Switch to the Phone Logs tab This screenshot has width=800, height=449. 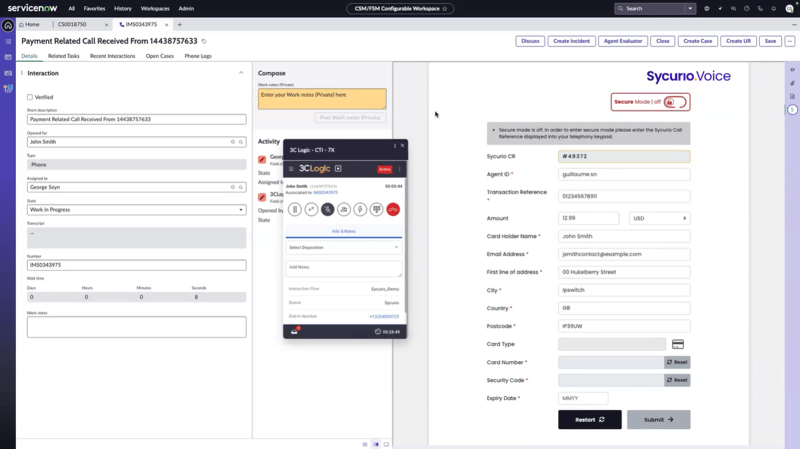(x=198, y=56)
